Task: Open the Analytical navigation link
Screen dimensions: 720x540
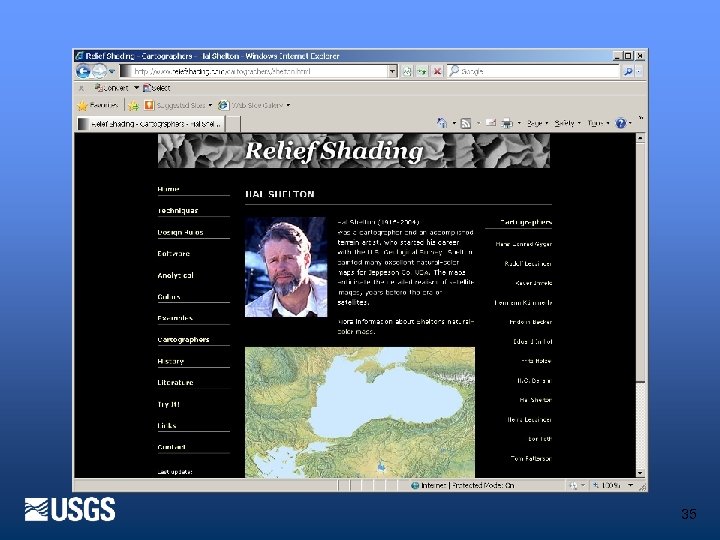Action: click(x=175, y=276)
